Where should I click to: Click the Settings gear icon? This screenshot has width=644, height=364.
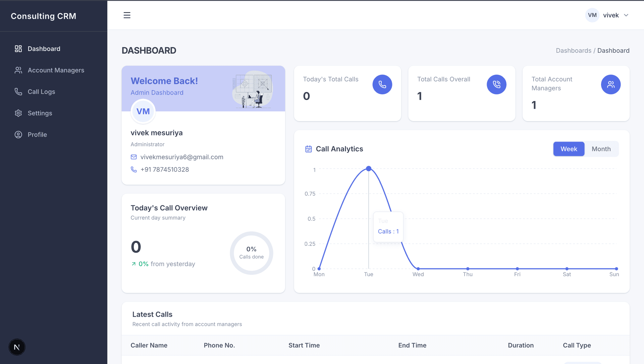click(18, 113)
